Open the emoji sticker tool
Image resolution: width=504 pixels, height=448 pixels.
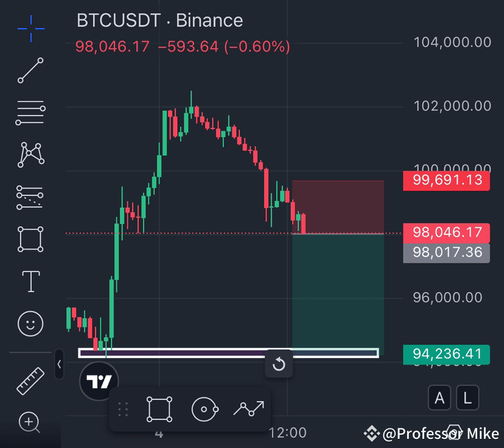tap(30, 324)
